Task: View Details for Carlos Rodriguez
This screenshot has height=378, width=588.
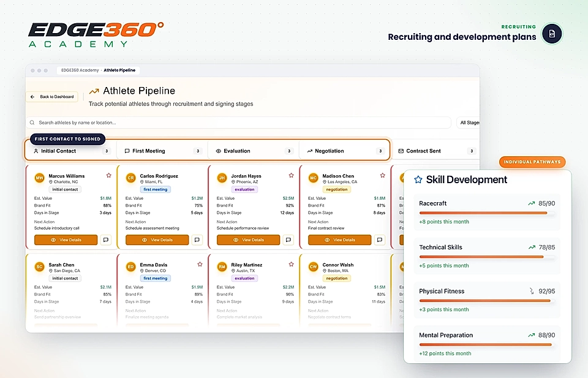Action: tap(157, 240)
